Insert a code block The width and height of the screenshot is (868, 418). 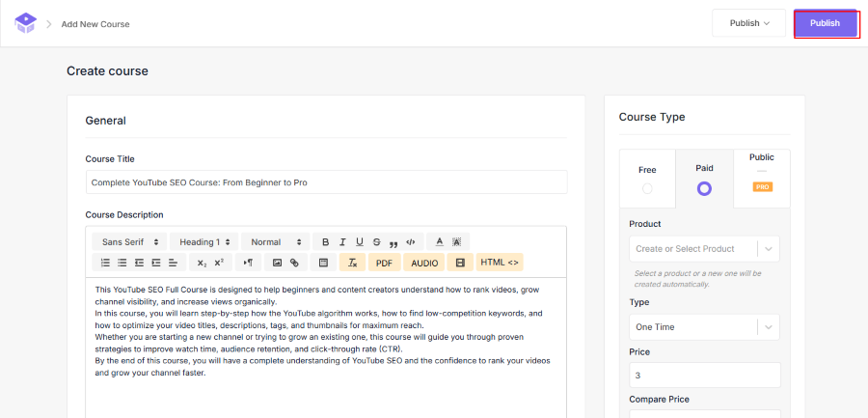pyautogui.click(x=411, y=242)
